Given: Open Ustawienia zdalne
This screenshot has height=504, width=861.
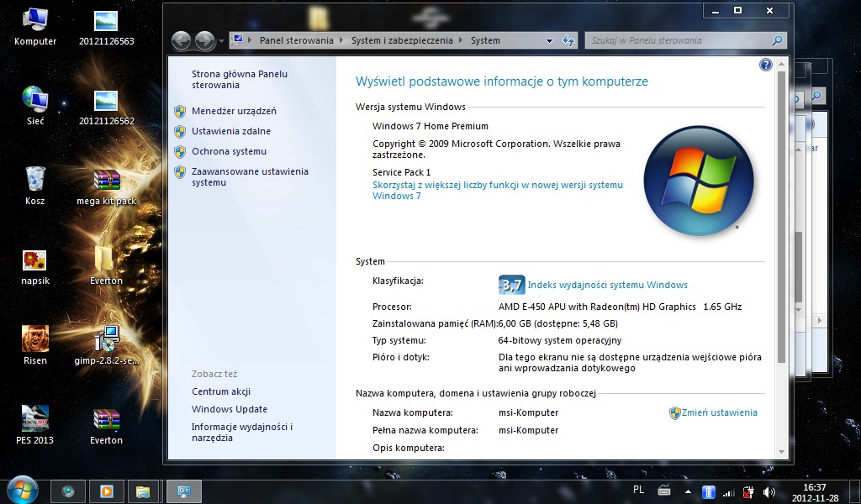Looking at the screenshot, I should (231, 131).
